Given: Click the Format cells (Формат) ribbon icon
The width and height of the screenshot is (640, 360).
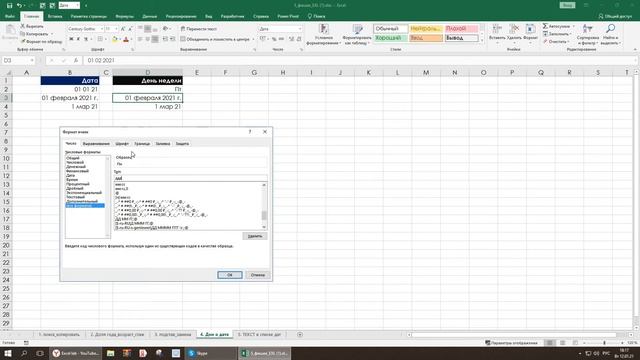Looking at the screenshot, I should pyautogui.click(x=530, y=29).
